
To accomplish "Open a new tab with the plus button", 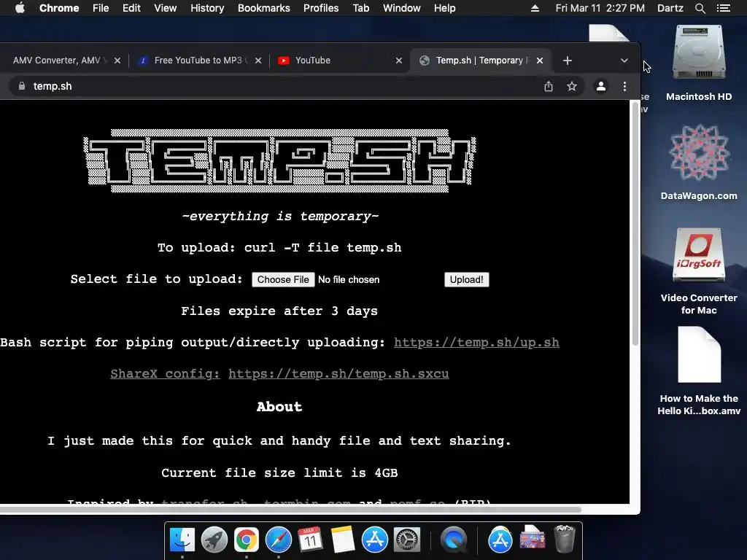I will [567, 61].
